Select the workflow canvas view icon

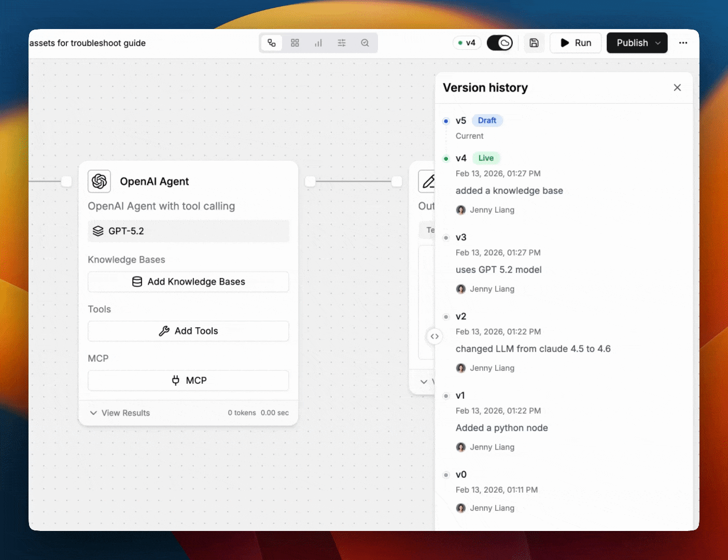(272, 43)
